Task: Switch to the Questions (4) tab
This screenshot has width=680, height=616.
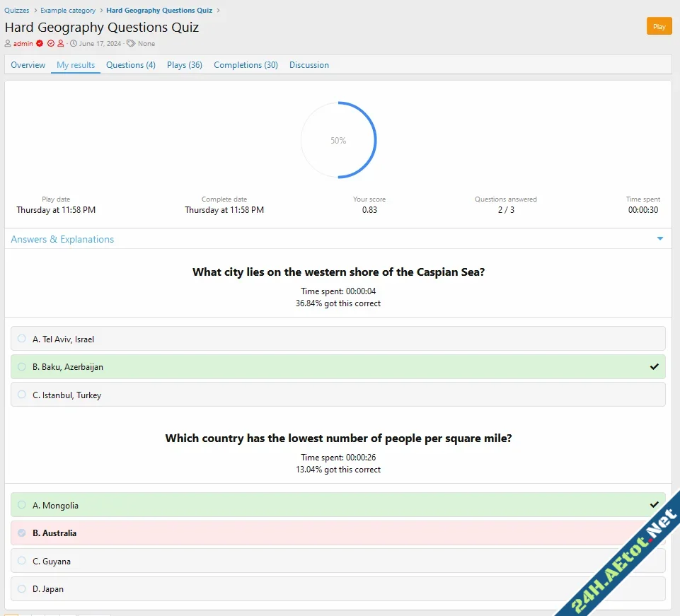Action: (131, 65)
